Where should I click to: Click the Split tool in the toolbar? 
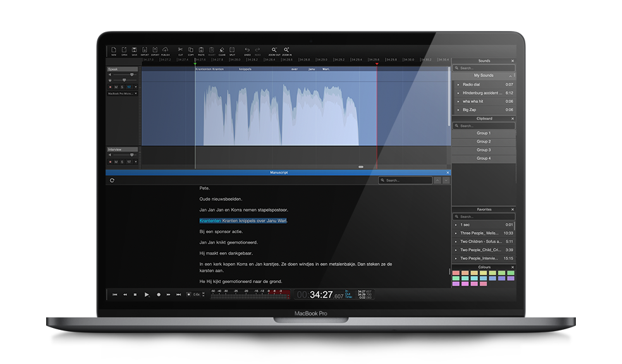click(x=232, y=51)
